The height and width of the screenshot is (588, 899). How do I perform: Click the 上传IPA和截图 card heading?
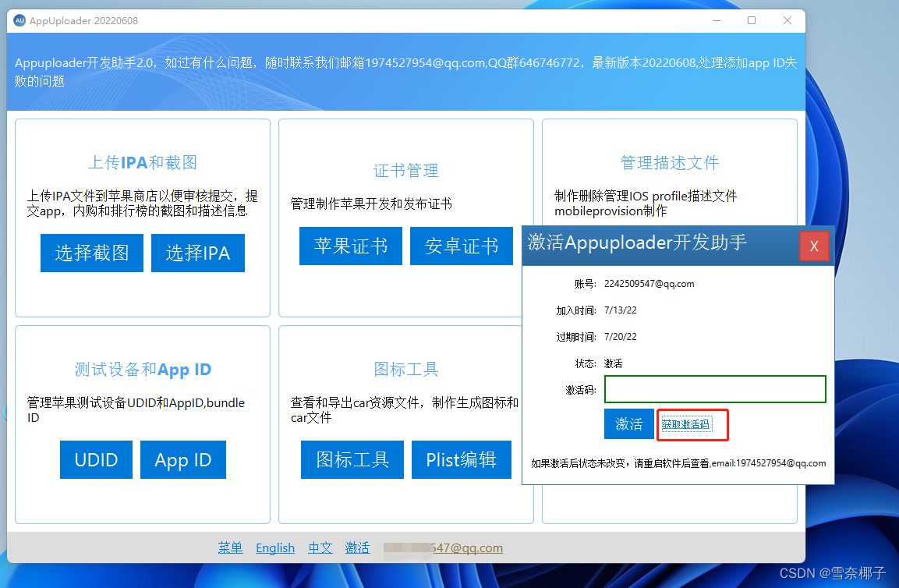pos(143,162)
